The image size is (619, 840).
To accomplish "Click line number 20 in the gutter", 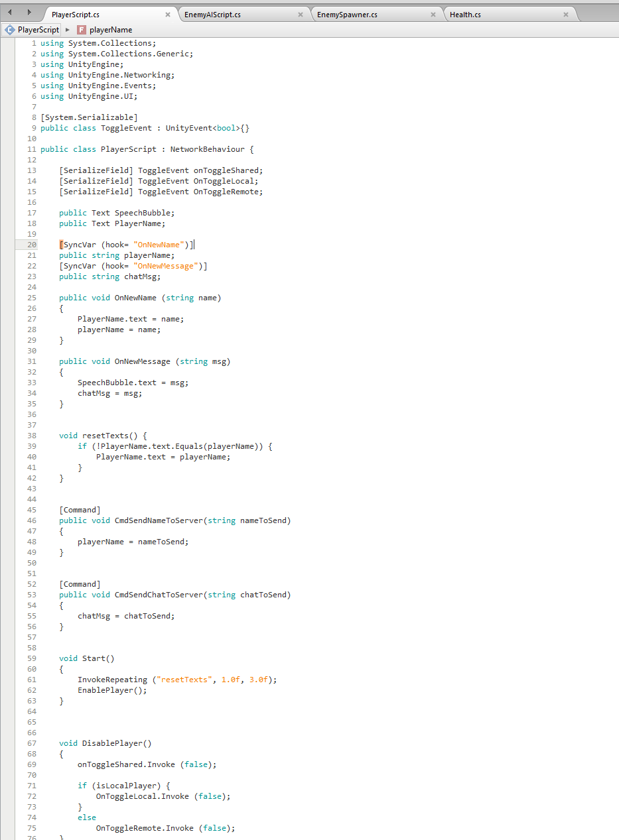I will pyautogui.click(x=31, y=244).
